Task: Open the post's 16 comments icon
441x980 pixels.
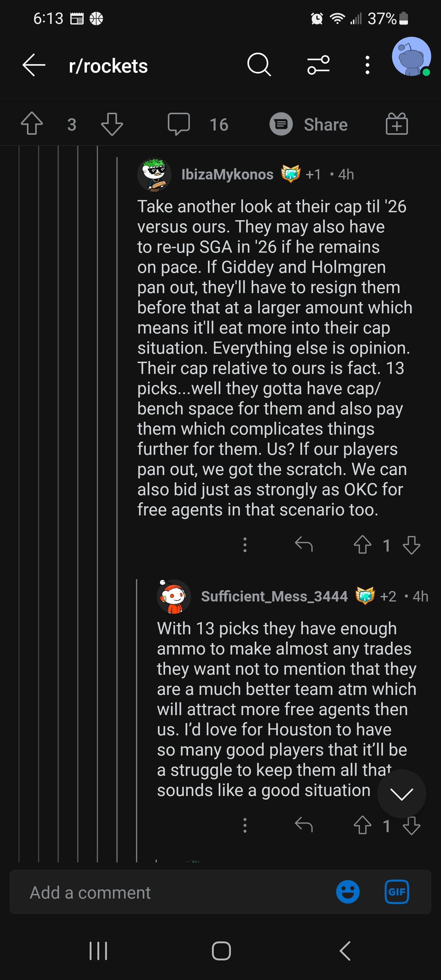Action: (x=179, y=124)
